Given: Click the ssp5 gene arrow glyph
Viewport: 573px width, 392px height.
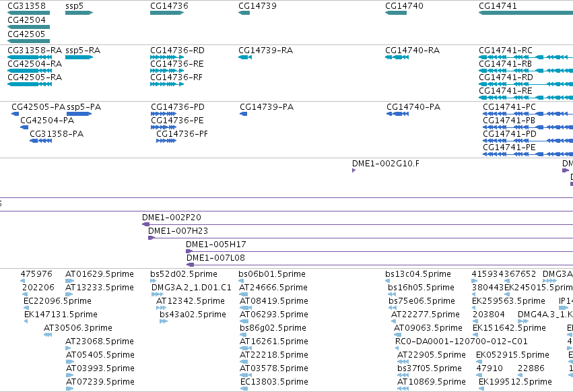Looking at the screenshot, I should pyautogui.click(x=79, y=13).
